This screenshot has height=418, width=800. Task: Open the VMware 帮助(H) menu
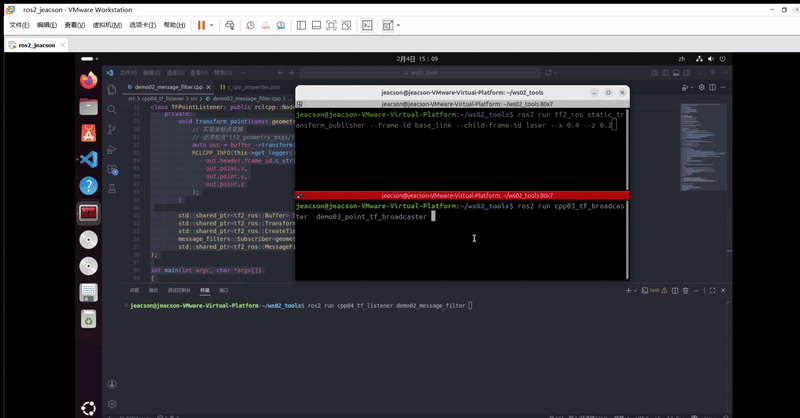click(x=174, y=25)
